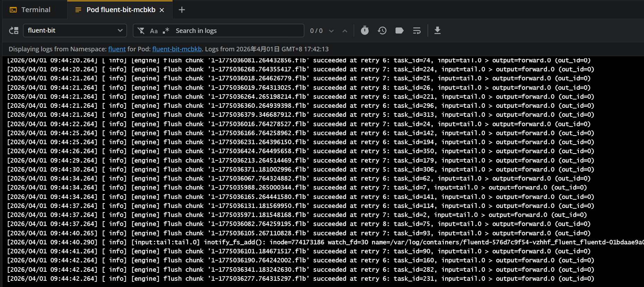Close the Pod fluent-bit-mcbkb tab
This screenshot has width=644, height=287.
[x=162, y=10]
